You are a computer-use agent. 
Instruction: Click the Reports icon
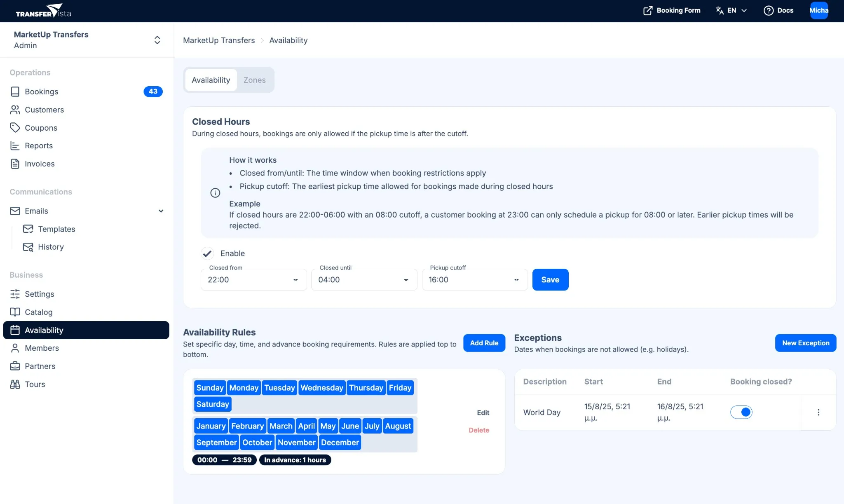point(15,145)
